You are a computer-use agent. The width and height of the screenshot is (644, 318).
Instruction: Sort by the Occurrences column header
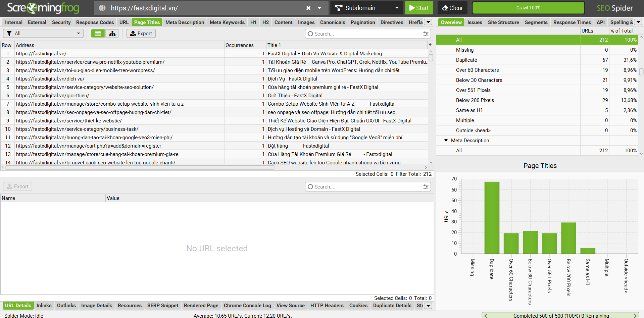(x=245, y=45)
